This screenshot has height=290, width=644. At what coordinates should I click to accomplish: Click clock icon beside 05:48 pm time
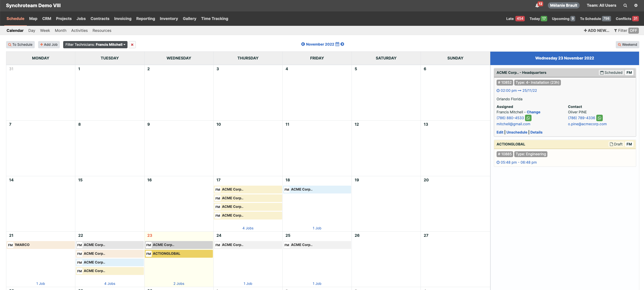coord(498,162)
